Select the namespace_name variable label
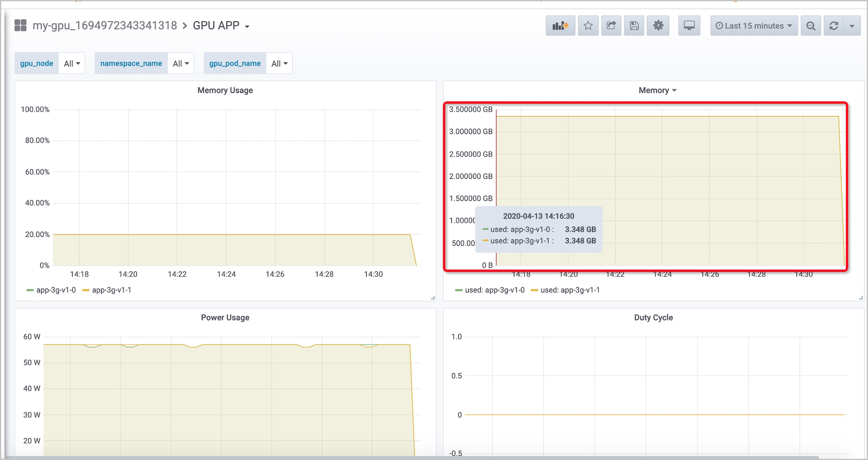This screenshot has height=460, width=868. [131, 63]
